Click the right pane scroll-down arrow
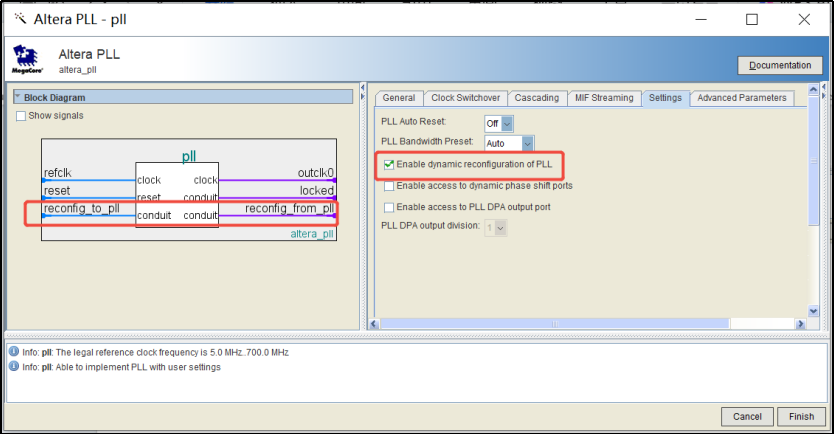The width and height of the screenshot is (834, 434). (x=813, y=311)
